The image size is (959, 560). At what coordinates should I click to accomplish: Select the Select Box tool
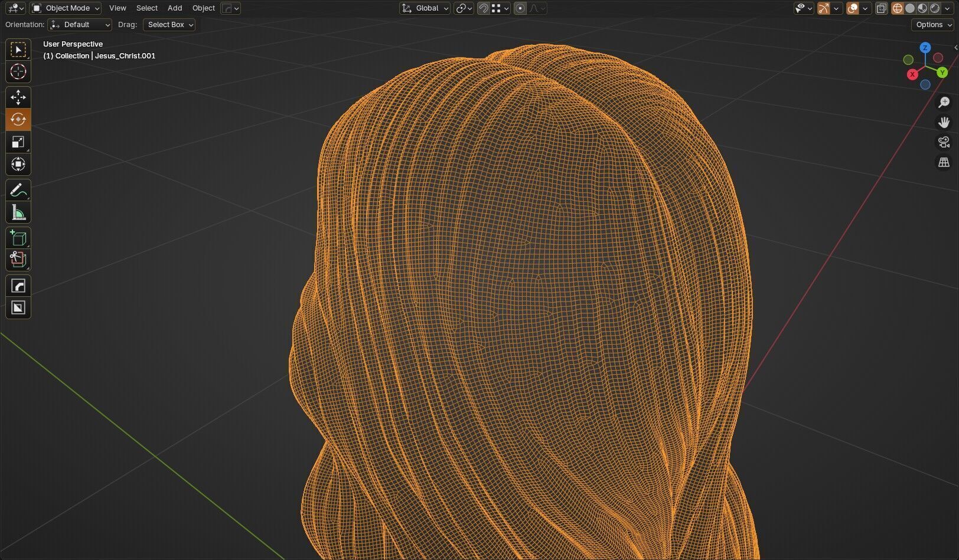18,50
